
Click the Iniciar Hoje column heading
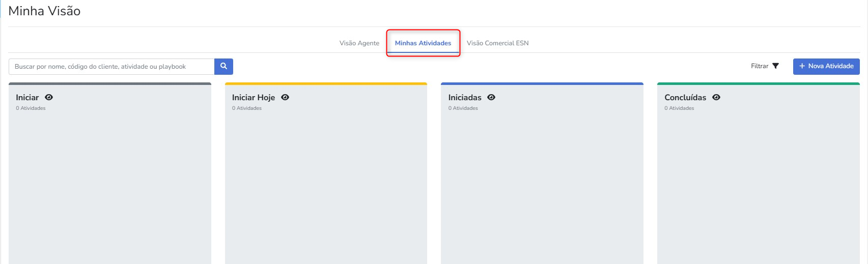click(x=254, y=98)
